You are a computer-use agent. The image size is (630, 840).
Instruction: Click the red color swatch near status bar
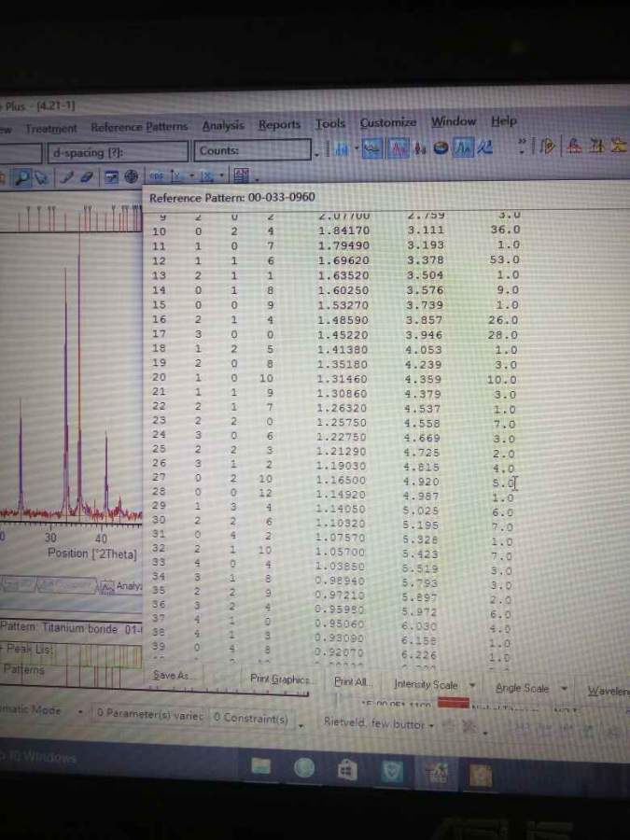tap(454, 703)
